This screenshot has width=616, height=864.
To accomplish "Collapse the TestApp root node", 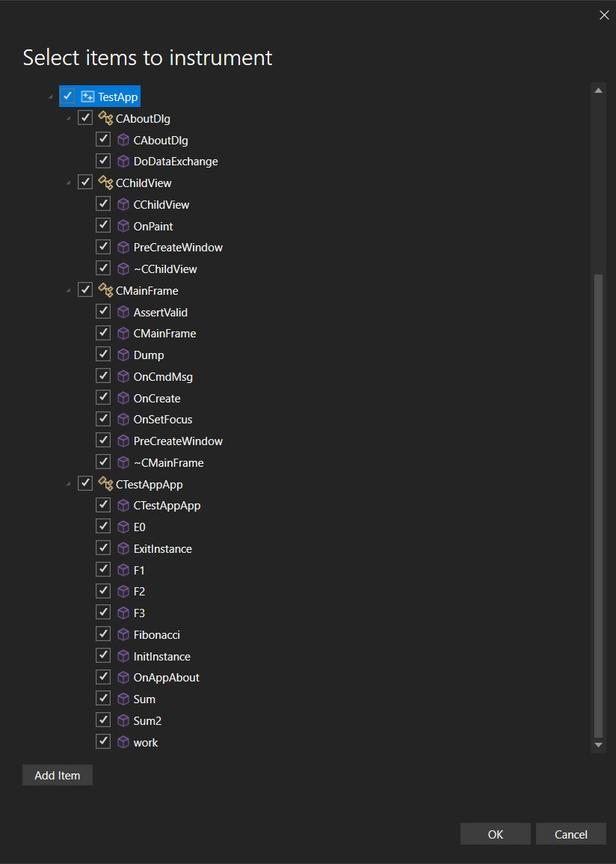I will (50, 96).
